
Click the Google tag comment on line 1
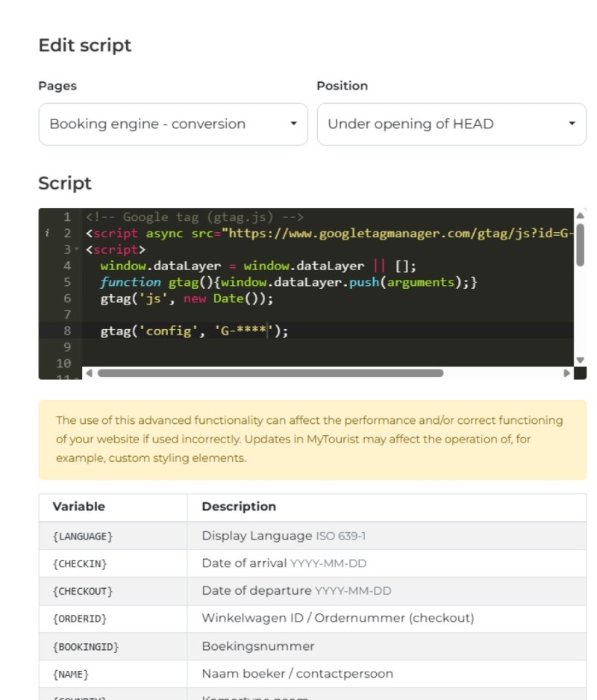point(194,217)
